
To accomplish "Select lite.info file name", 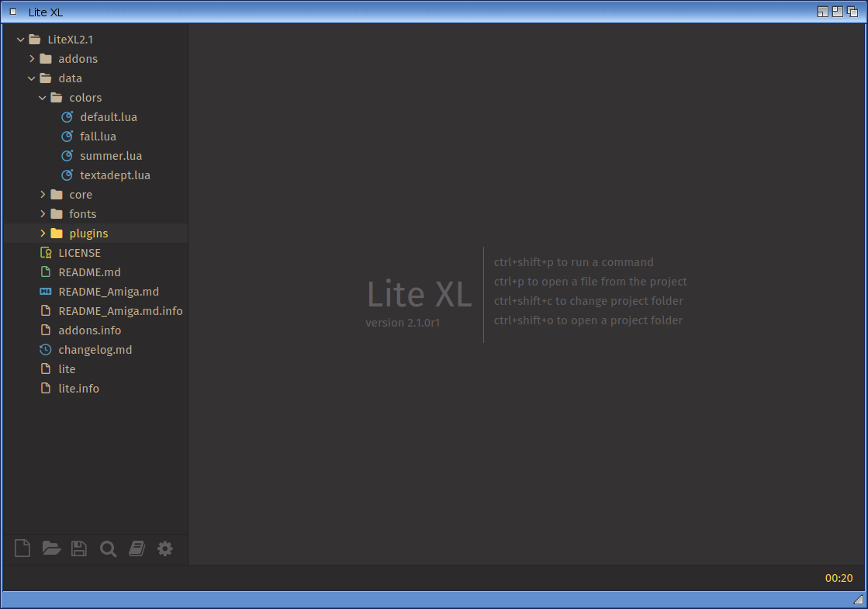I will pos(78,388).
